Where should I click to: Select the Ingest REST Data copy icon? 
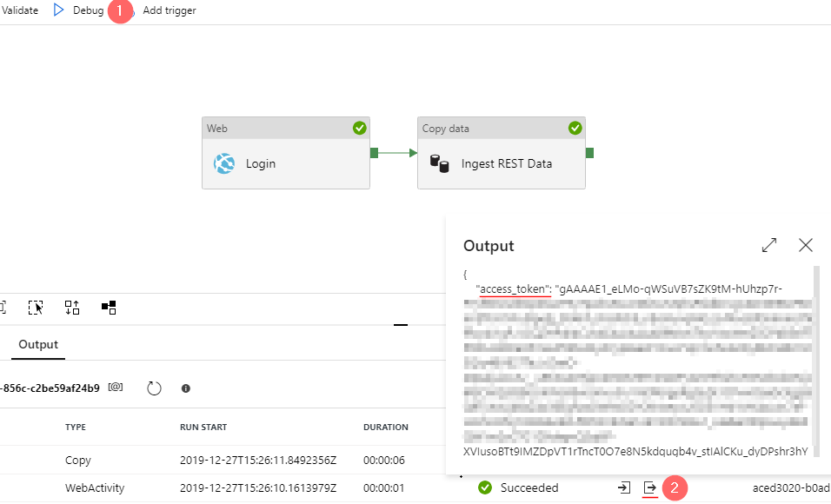coord(439,163)
